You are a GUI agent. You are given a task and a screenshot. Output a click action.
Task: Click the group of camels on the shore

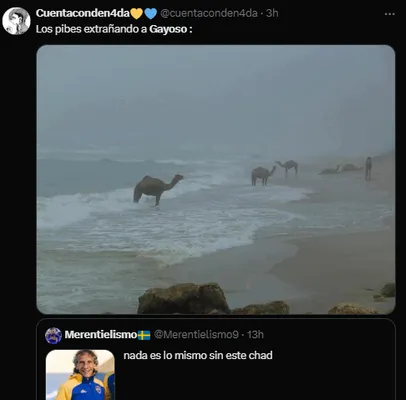(312, 171)
